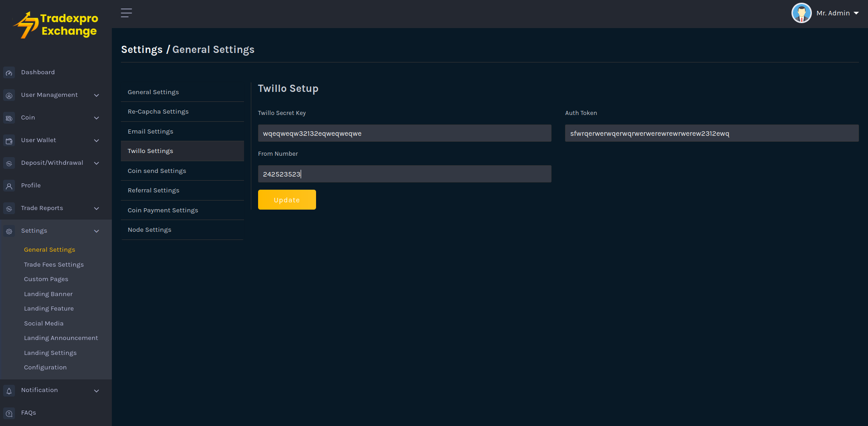Click the User Wallet icon
The width and height of the screenshot is (868, 426).
tap(9, 141)
